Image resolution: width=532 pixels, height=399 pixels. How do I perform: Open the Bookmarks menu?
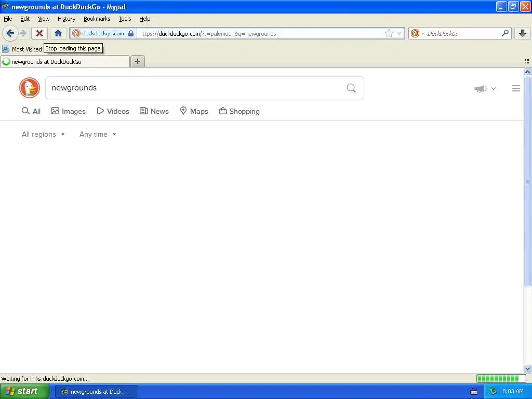tap(97, 19)
